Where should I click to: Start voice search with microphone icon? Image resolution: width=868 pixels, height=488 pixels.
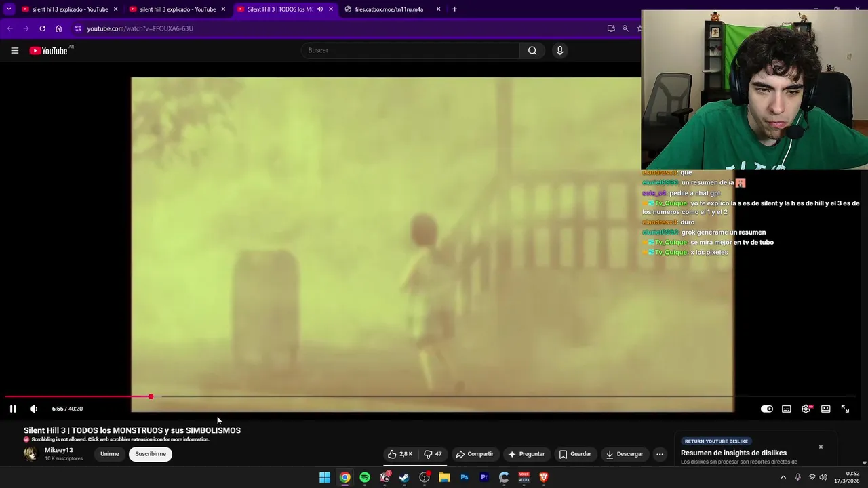559,50
